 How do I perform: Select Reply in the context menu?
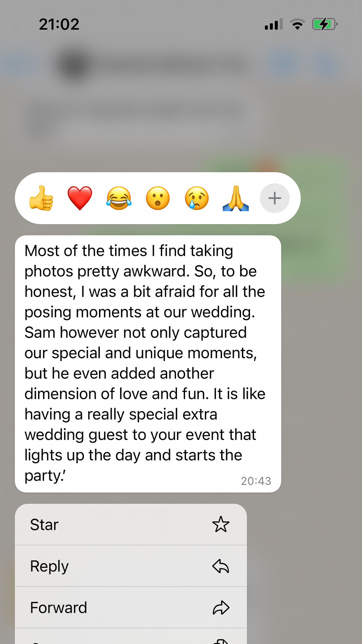tap(131, 566)
